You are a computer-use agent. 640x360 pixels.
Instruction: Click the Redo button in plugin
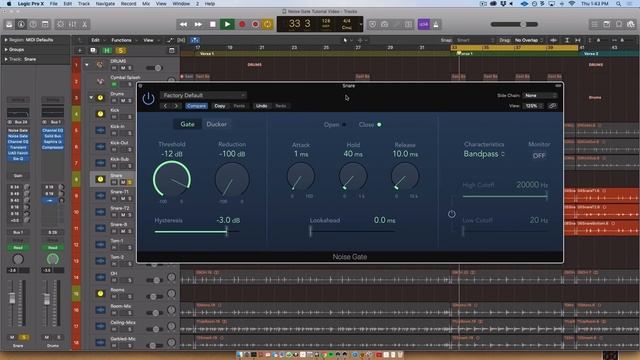point(281,106)
